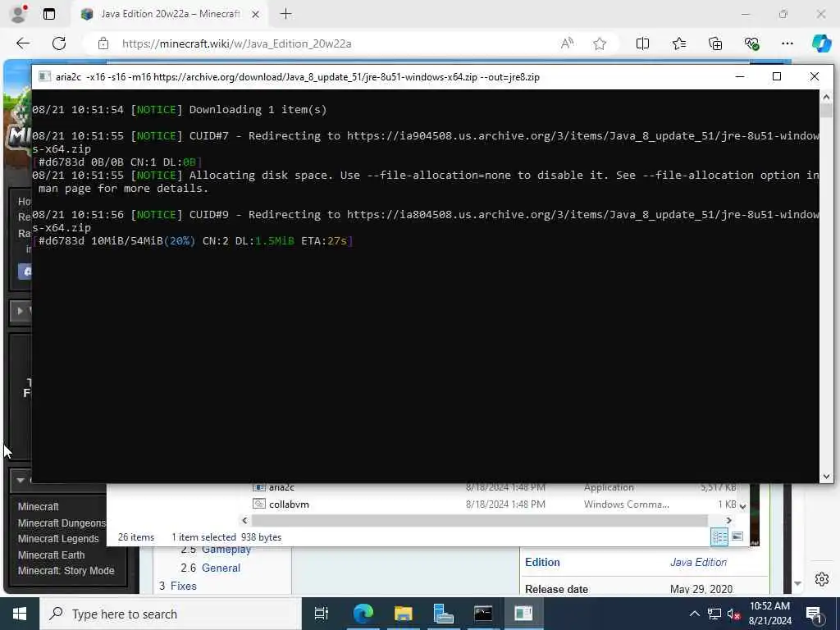Viewport: 840px width, 630px height.
Task: Select collabvm file in Explorer list
Action: coord(289,504)
